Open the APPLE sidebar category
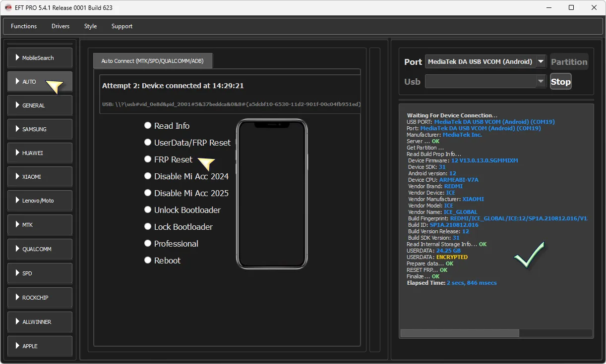 click(x=40, y=346)
